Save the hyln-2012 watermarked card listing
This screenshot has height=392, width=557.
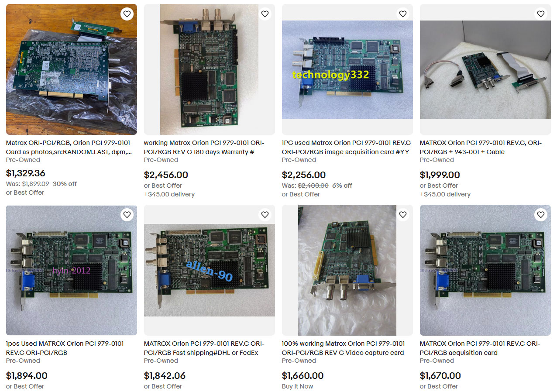[x=127, y=215]
